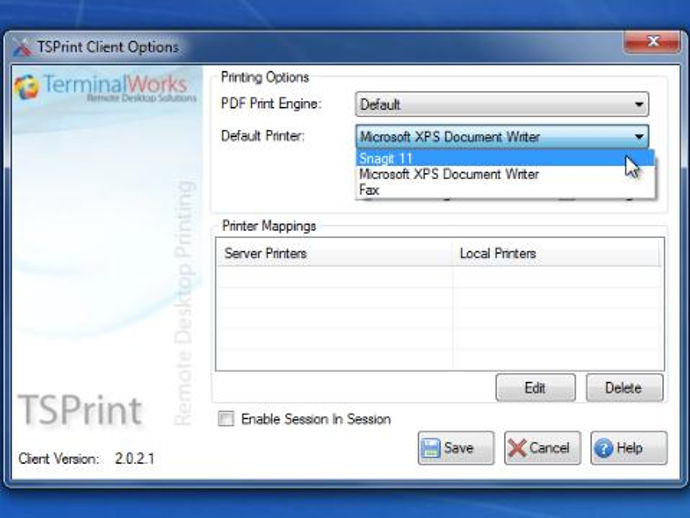Save the TSPrint client options
Viewport: 690px width, 518px height.
[x=456, y=448]
